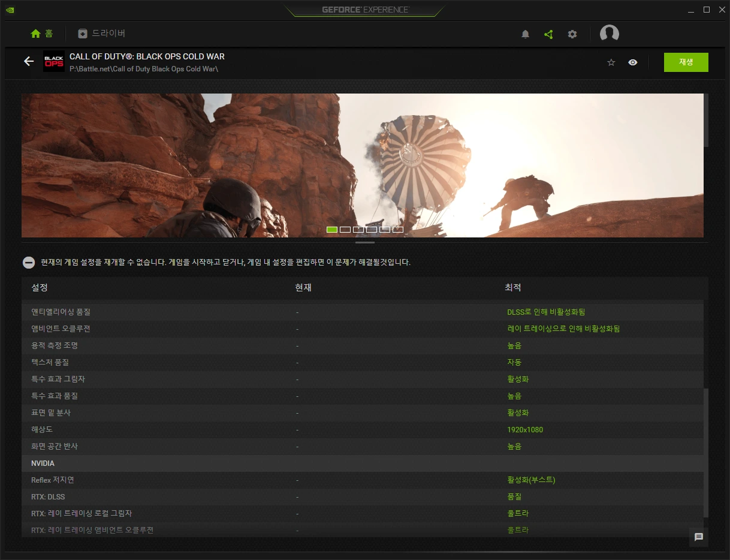Mark game as favorite with star icon
The height and width of the screenshot is (560, 730).
pyautogui.click(x=611, y=62)
